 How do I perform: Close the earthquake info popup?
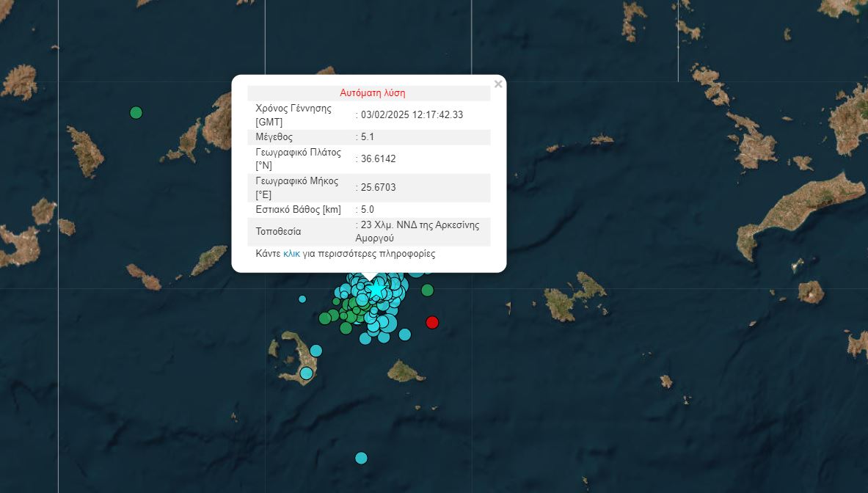[498, 84]
